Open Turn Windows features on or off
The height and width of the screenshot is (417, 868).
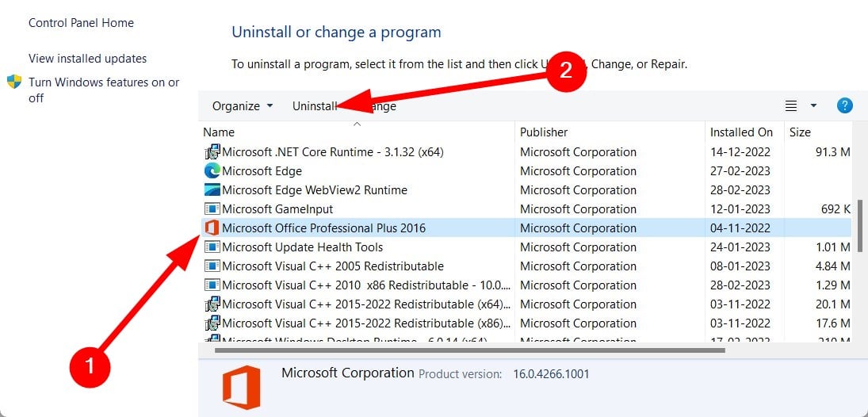(104, 90)
